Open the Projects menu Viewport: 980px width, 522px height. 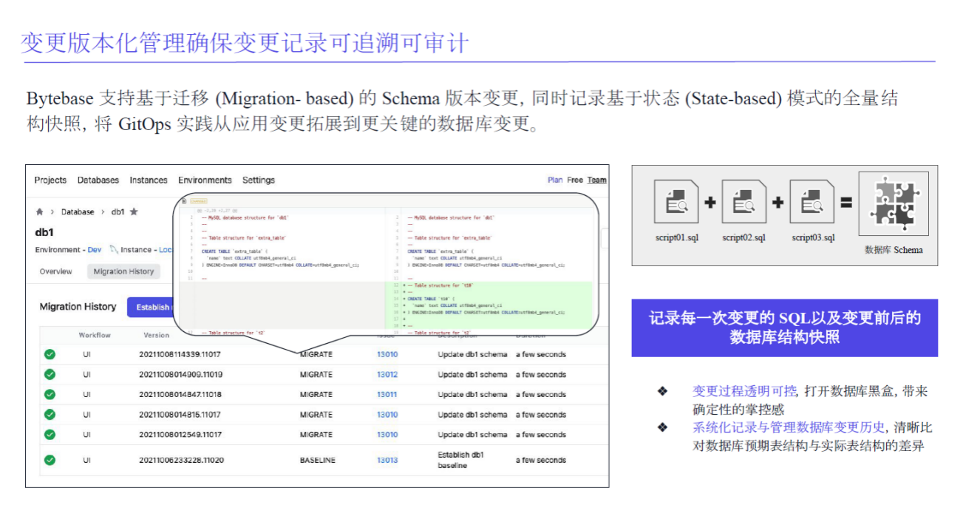[x=50, y=180]
